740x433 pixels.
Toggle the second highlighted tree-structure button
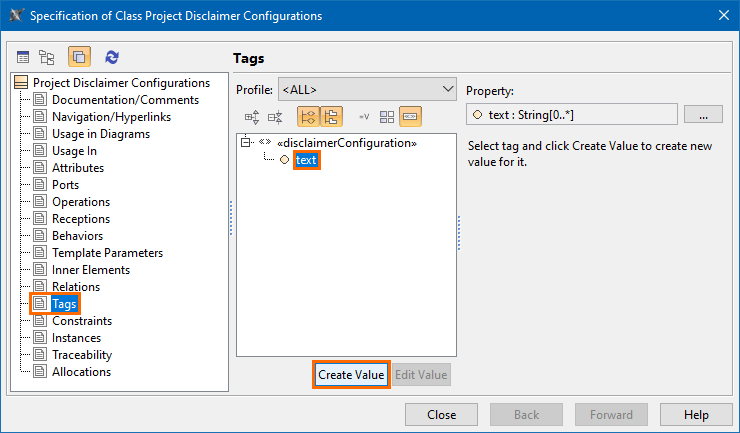coord(331,117)
